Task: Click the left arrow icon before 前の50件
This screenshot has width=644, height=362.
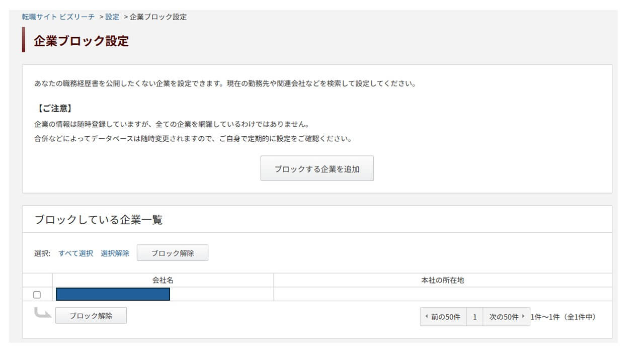Action: pos(427,317)
